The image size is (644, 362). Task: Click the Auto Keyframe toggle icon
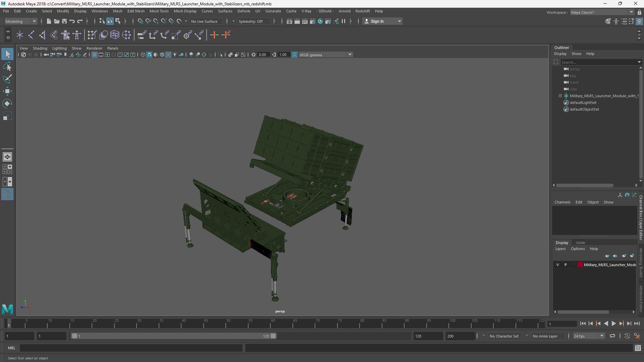coord(627,336)
